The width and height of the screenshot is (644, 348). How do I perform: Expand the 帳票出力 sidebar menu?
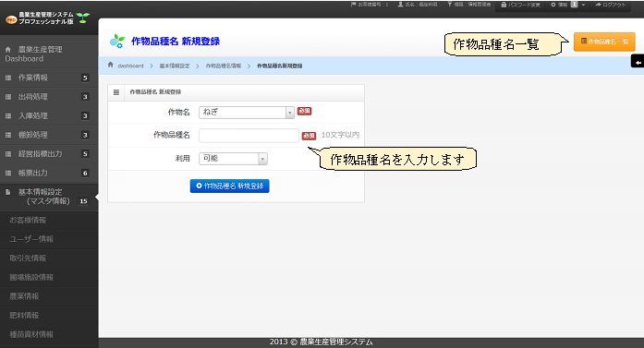48,173
